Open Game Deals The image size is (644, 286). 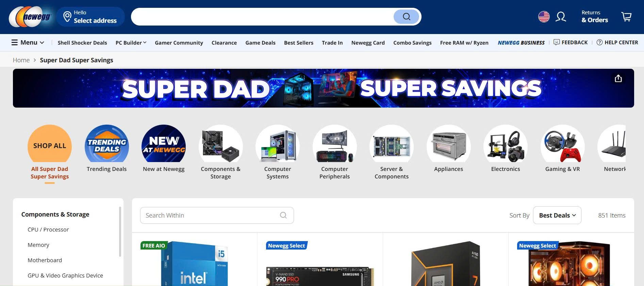point(261,43)
